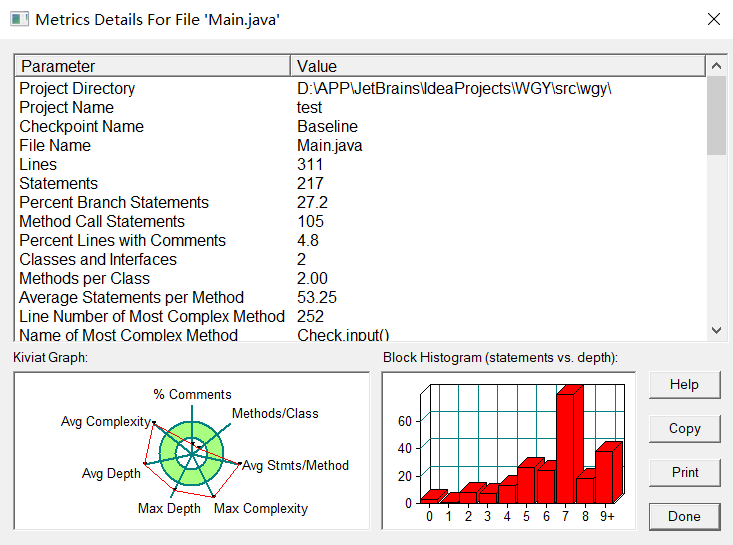Print the metrics details
This screenshot has height=545, width=733.
(x=684, y=473)
